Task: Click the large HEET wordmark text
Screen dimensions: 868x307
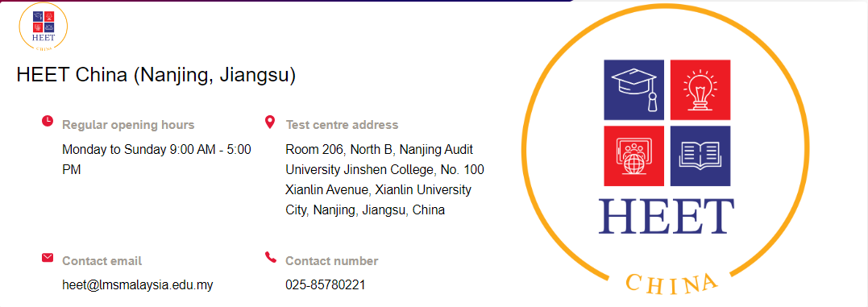Action: [x=667, y=216]
